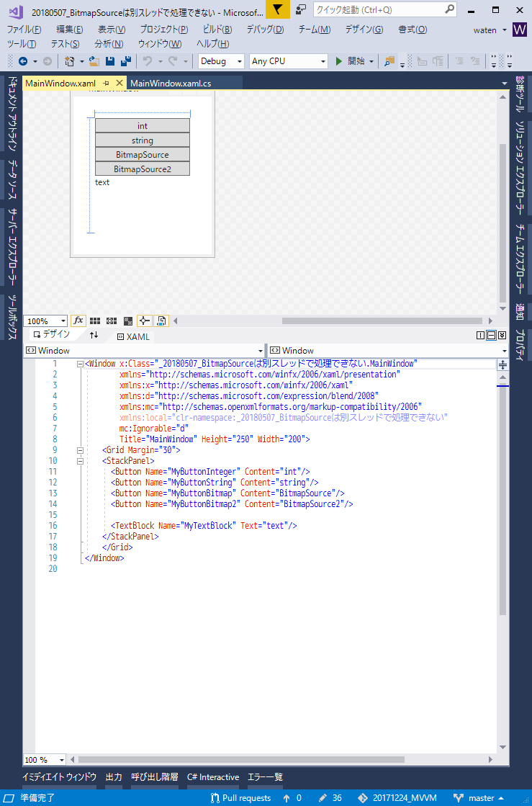This screenshot has width=532, height=806.
Task: Collapse the Window element on line 1
Action: click(x=80, y=364)
